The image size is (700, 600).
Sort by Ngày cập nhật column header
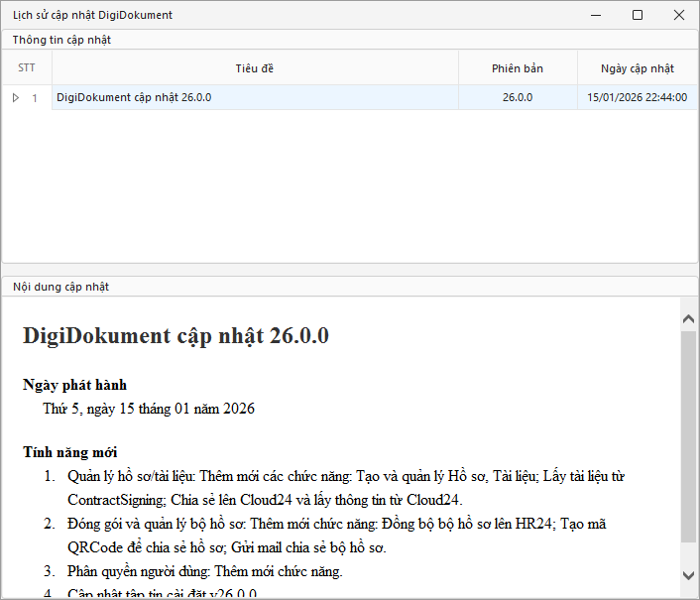[x=638, y=68]
